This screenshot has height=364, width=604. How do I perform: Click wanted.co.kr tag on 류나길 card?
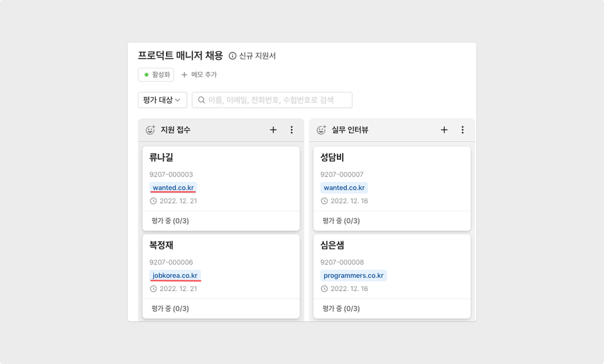coord(173,187)
